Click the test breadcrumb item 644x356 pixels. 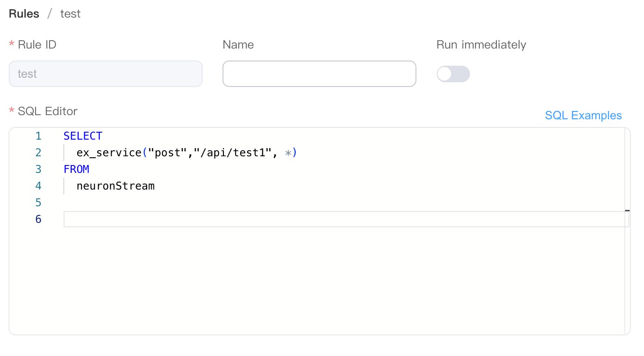(70, 14)
